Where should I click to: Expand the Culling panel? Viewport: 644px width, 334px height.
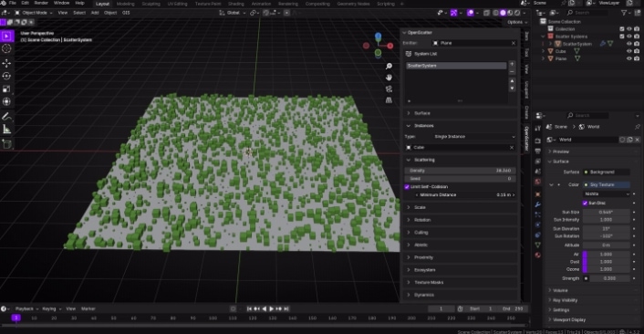[460, 233]
